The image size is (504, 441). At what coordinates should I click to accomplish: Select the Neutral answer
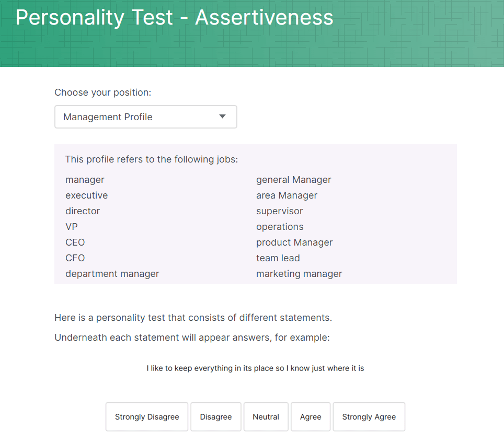click(x=266, y=416)
